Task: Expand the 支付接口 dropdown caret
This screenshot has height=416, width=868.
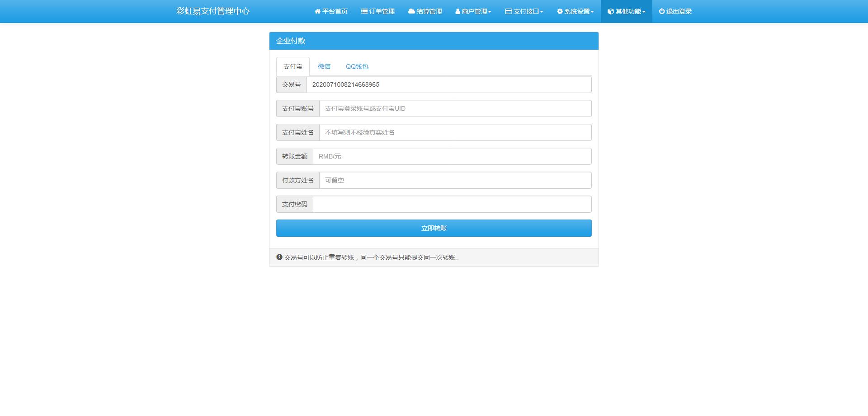Action: [542, 12]
